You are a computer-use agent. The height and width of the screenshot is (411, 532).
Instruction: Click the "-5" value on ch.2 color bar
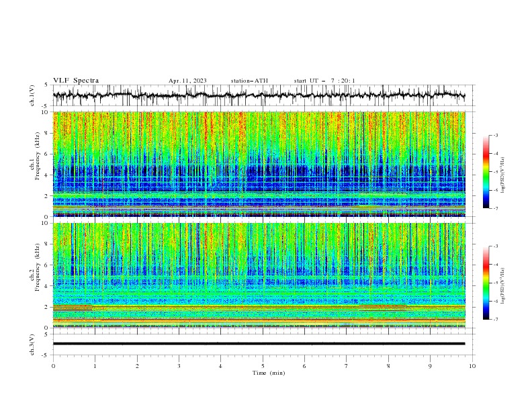[x=495, y=283]
